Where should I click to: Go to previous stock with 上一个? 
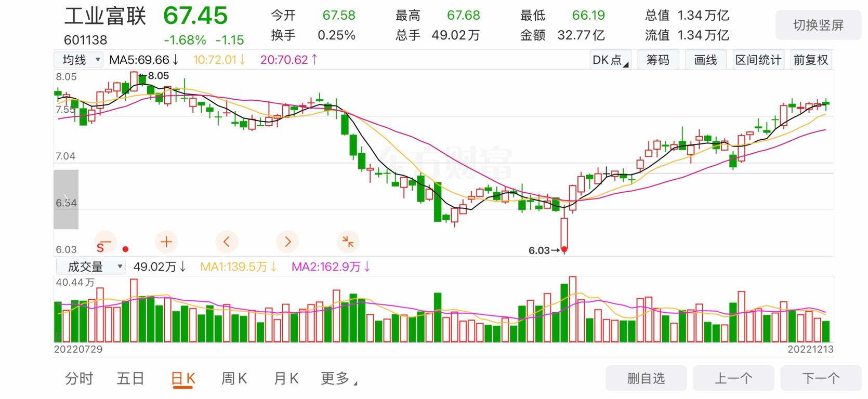tap(733, 378)
